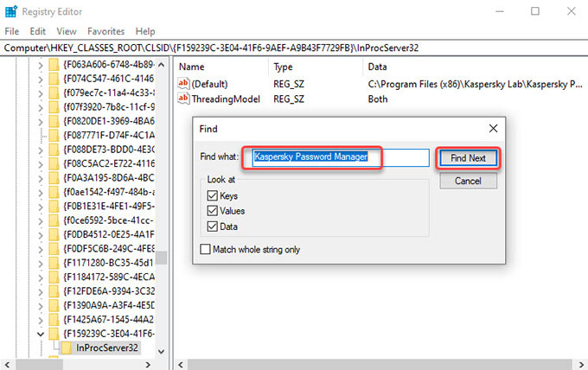Click the folder icon of {F063A606-6748-4b89 key
Screen dimensions: 588x370
click(54, 65)
